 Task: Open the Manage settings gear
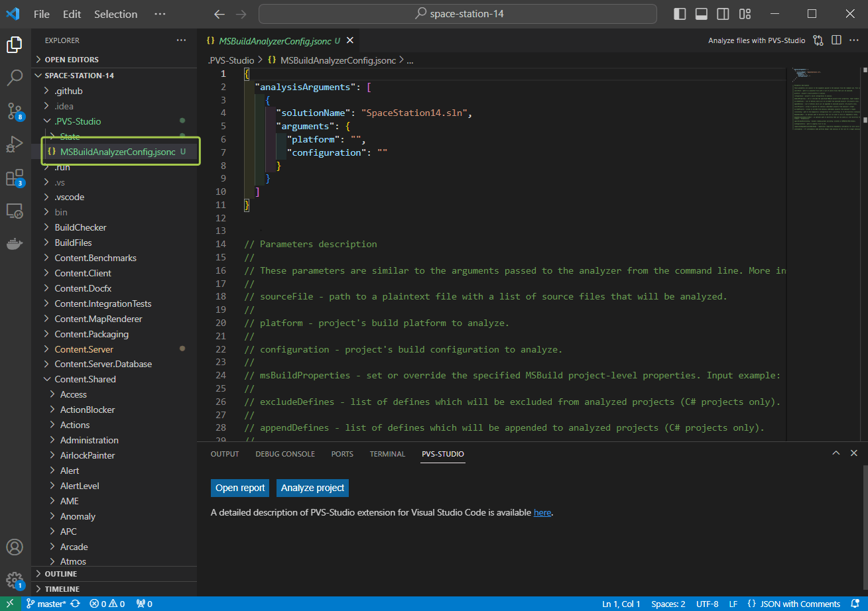(x=15, y=579)
